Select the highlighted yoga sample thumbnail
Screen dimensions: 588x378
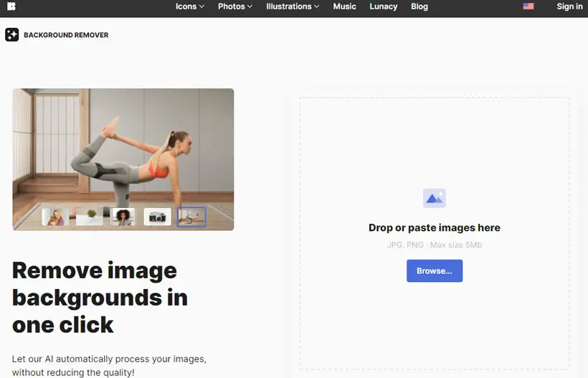(x=191, y=217)
